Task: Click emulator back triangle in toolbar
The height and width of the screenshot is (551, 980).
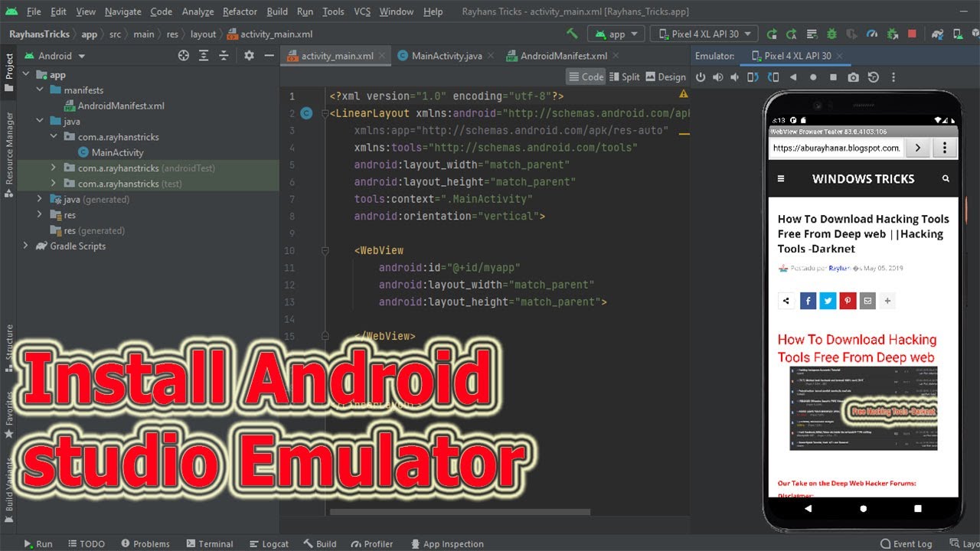Action: tap(793, 77)
